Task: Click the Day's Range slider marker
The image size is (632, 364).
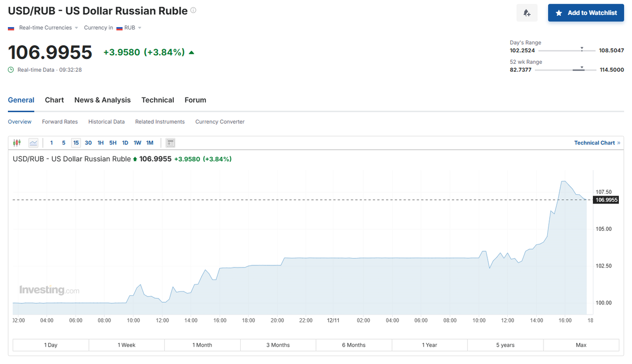Action: pos(582,48)
